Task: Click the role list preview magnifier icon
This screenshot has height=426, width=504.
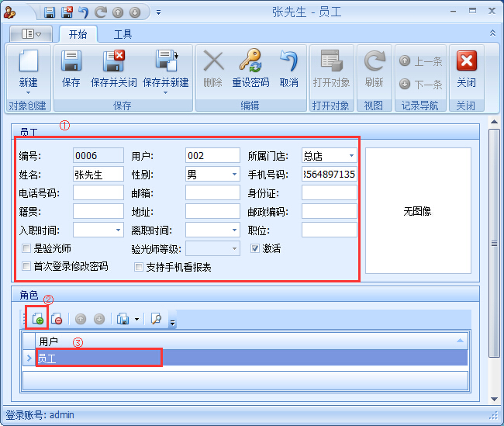Action: click(156, 319)
